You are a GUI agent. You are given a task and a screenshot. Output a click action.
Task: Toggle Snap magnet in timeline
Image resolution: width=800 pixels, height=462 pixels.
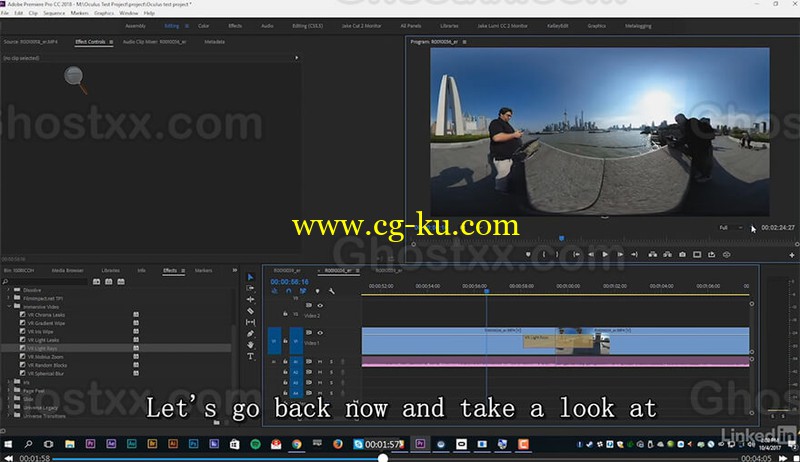[x=288, y=291]
